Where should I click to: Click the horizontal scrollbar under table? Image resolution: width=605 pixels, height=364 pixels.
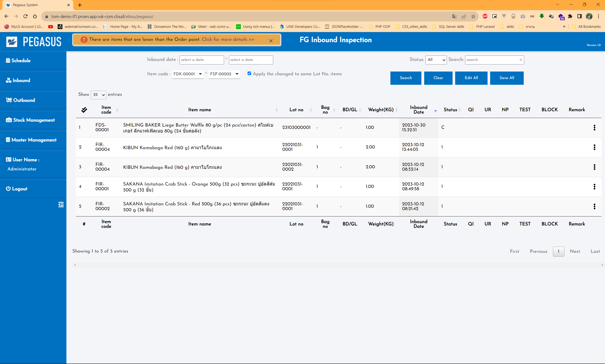[338, 265]
